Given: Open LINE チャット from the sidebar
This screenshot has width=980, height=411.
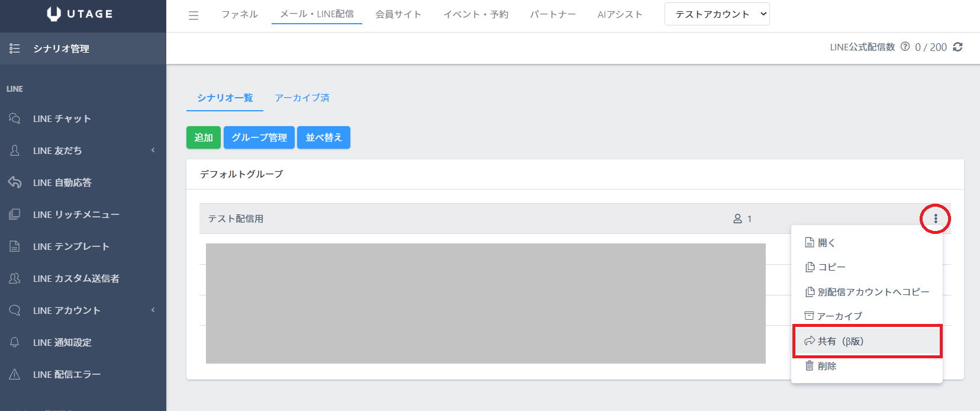Looking at the screenshot, I should [x=62, y=118].
